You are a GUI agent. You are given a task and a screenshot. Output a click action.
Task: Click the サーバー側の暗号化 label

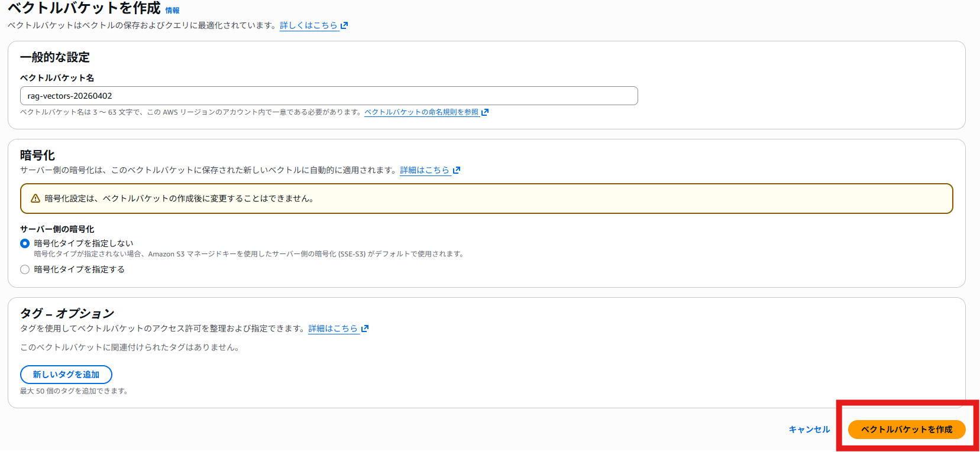click(57, 229)
